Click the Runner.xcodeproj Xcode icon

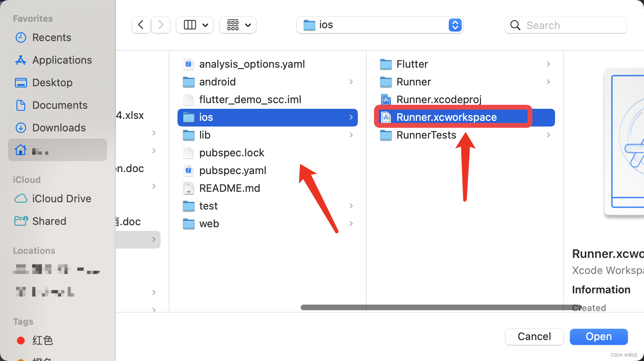click(x=386, y=99)
